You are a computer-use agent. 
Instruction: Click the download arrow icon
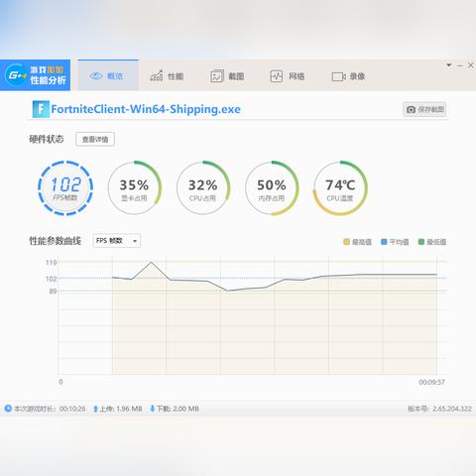[153, 409]
